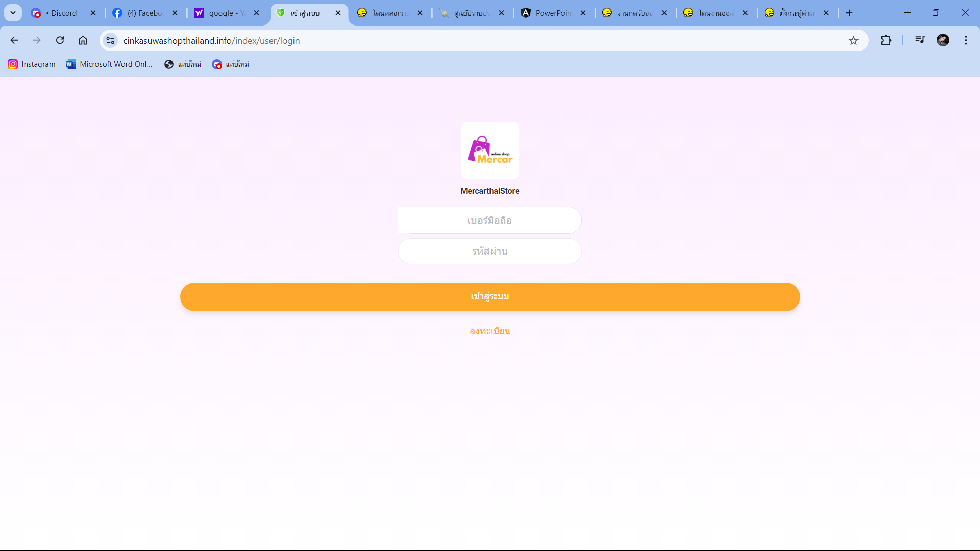Click the Mercar online shop logo
This screenshot has height=551, width=980.
[x=490, y=151]
